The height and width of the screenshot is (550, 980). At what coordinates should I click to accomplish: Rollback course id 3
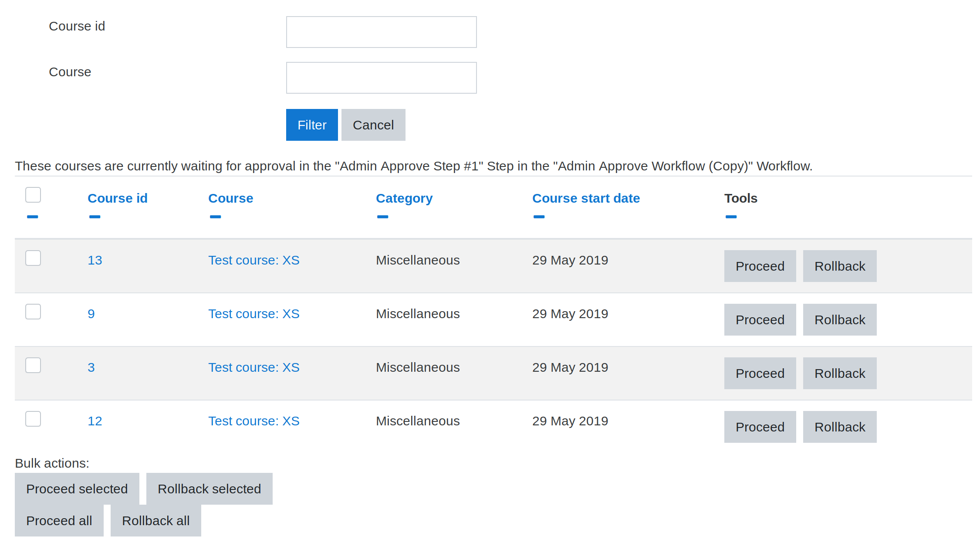click(839, 373)
